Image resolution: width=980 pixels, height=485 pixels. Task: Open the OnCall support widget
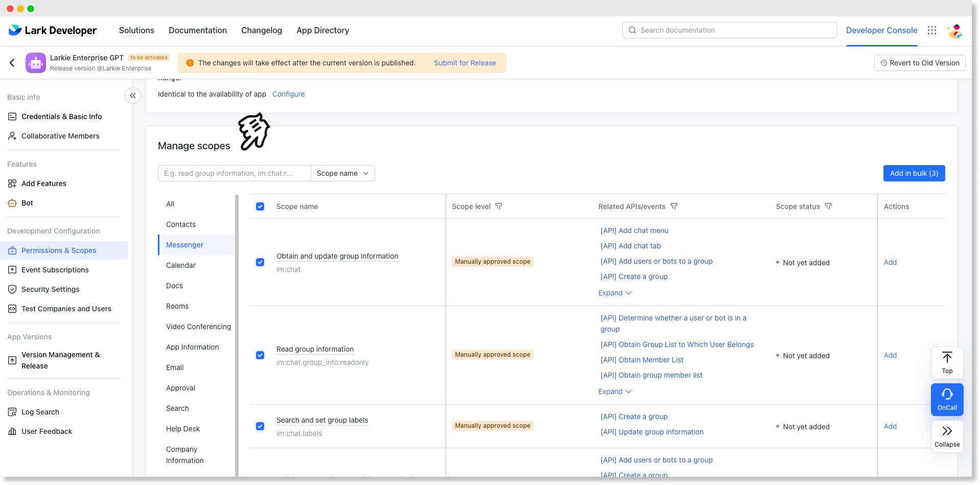coord(947,399)
